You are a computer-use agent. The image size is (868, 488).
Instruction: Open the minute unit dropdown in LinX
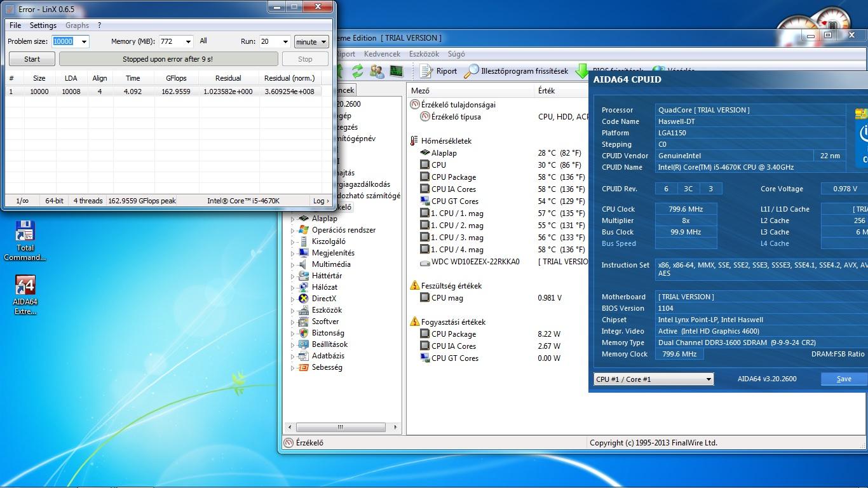[311, 41]
